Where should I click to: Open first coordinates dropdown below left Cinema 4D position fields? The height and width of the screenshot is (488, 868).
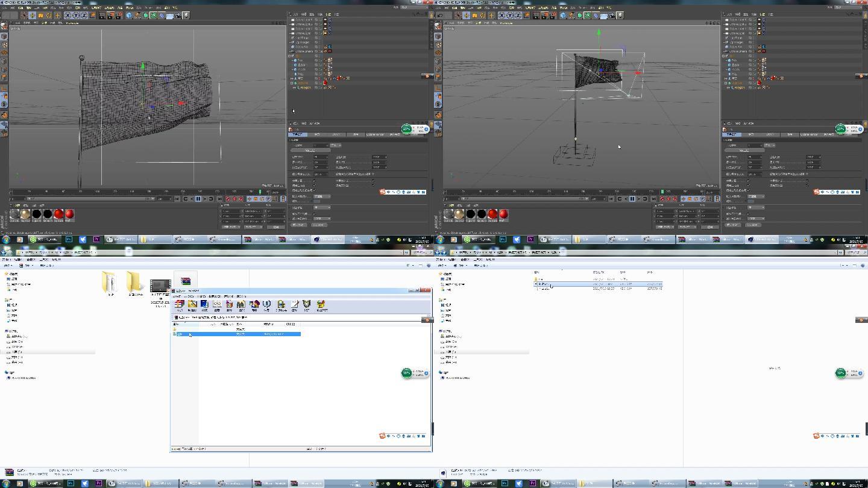(x=231, y=227)
